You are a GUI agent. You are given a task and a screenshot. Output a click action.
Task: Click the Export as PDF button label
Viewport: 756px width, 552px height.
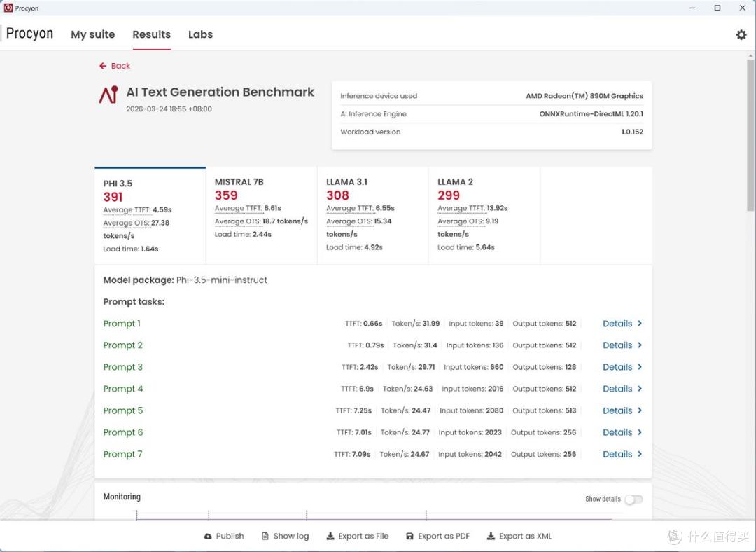pyautogui.click(x=444, y=536)
